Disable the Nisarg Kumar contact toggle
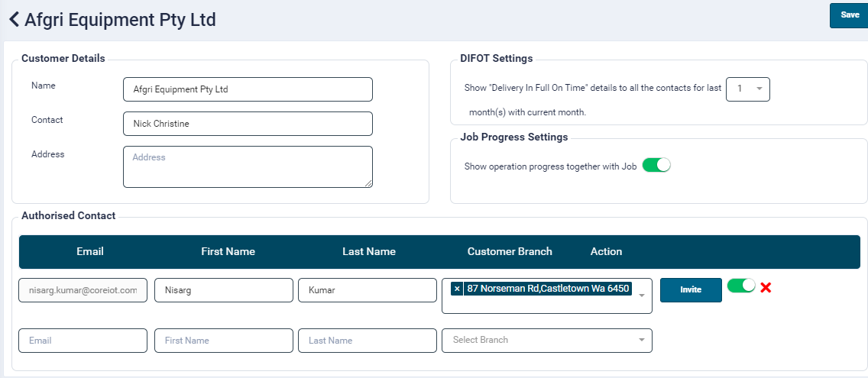Screen dimensions: 868x378 741,286
